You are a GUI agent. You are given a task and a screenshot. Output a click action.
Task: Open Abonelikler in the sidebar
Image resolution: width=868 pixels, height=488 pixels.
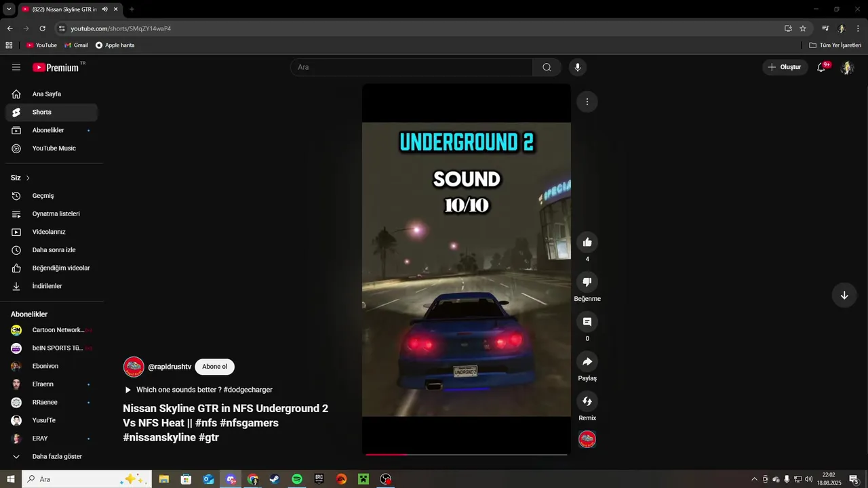(x=52, y=130)
